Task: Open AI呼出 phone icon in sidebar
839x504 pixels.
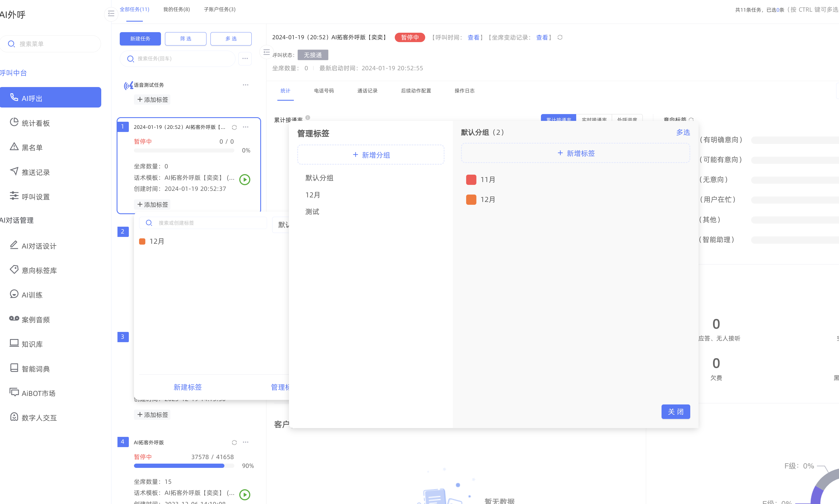Action: pyautogui.click(x=14, y=98)
